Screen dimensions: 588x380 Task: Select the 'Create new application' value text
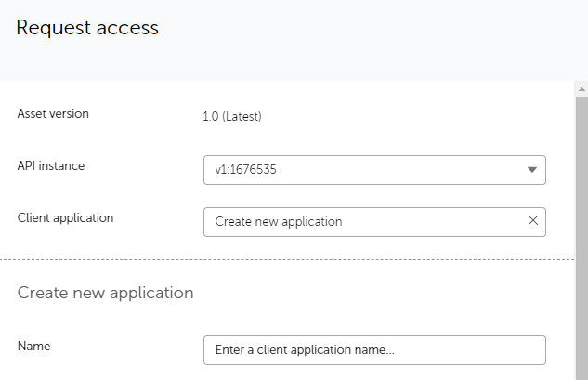pyautogui.click(x=279, y=222)
